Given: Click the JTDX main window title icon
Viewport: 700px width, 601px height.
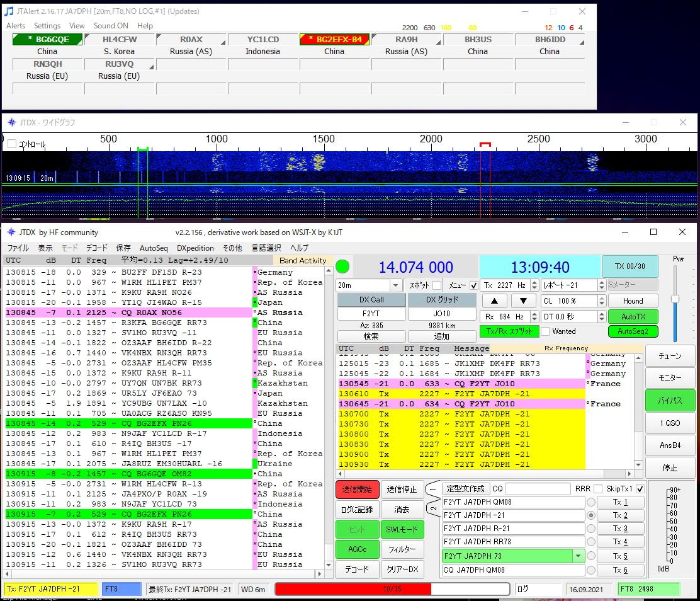Looking at the screenshot, I should pyautogui.click(x=11, y=232).
